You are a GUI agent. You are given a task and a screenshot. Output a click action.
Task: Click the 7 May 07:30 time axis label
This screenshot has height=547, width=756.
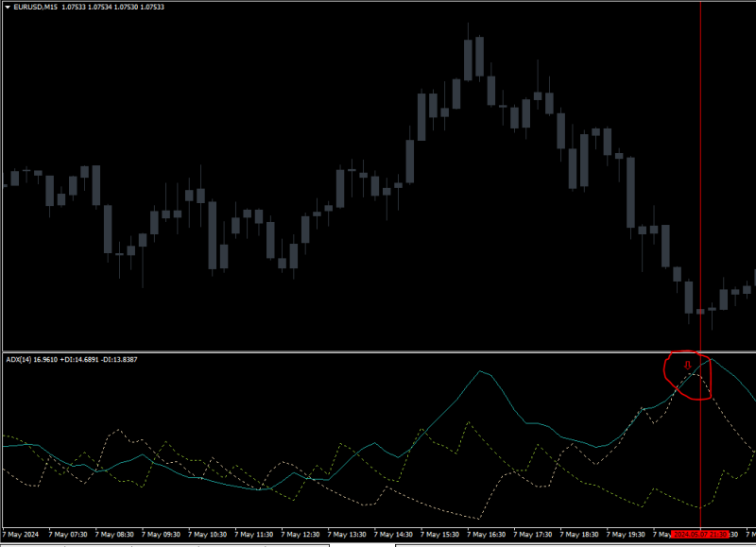click(x=68, y=535)
